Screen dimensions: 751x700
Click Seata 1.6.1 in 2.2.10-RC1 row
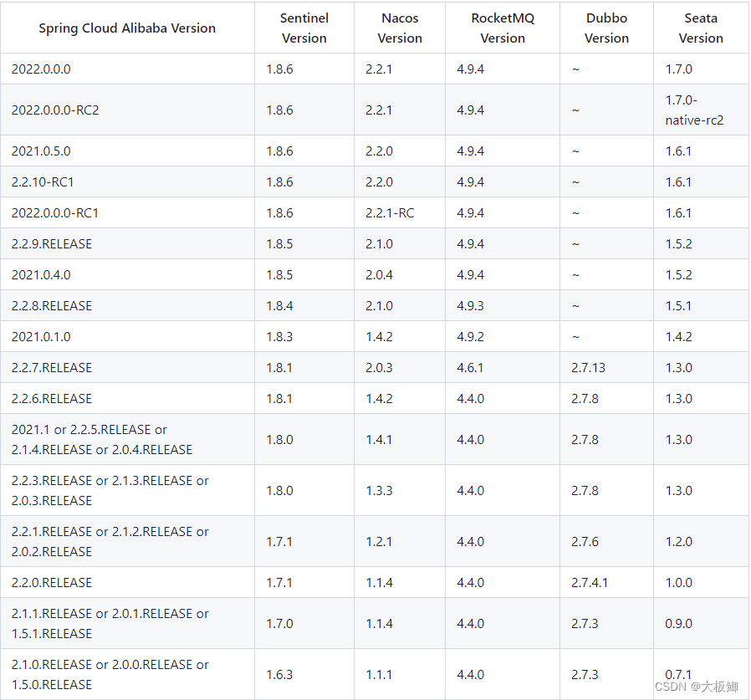[x=679, y=182]
